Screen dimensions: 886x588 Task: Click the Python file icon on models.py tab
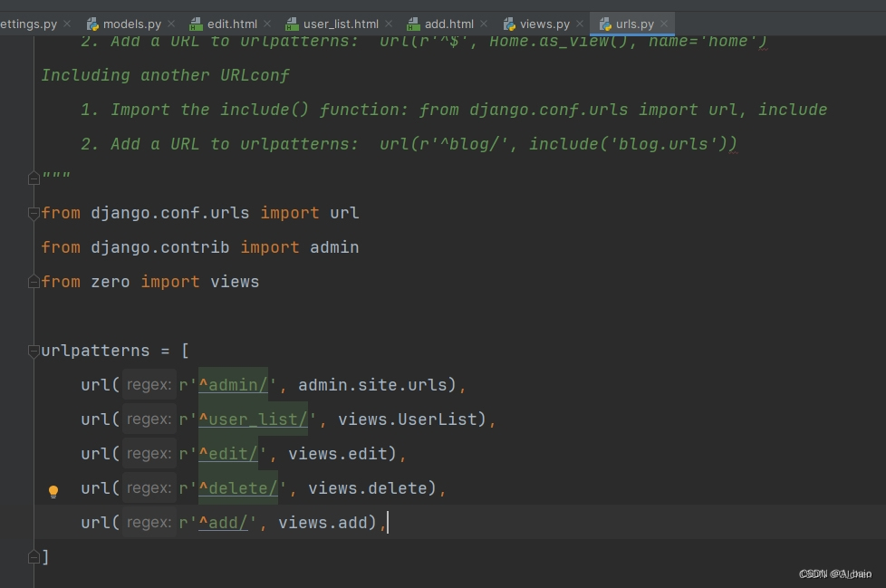pyautogui.click(x=92, y=24)
